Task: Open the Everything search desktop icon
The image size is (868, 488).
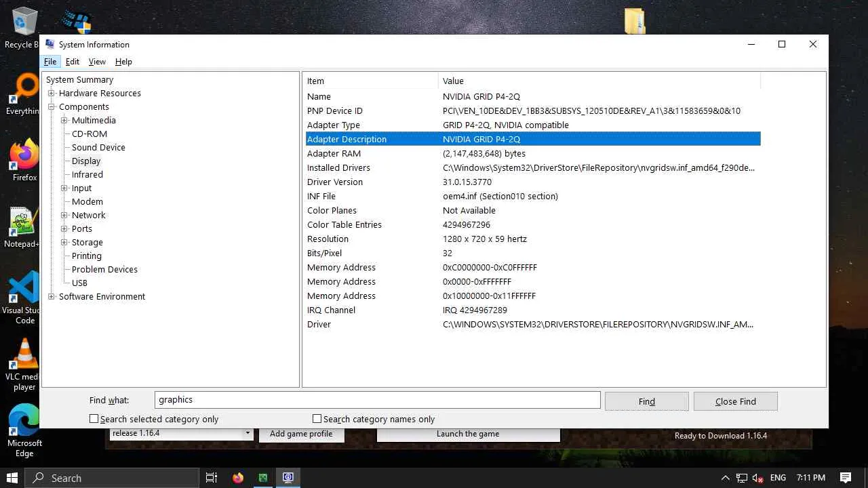Action: pos(22,94)
